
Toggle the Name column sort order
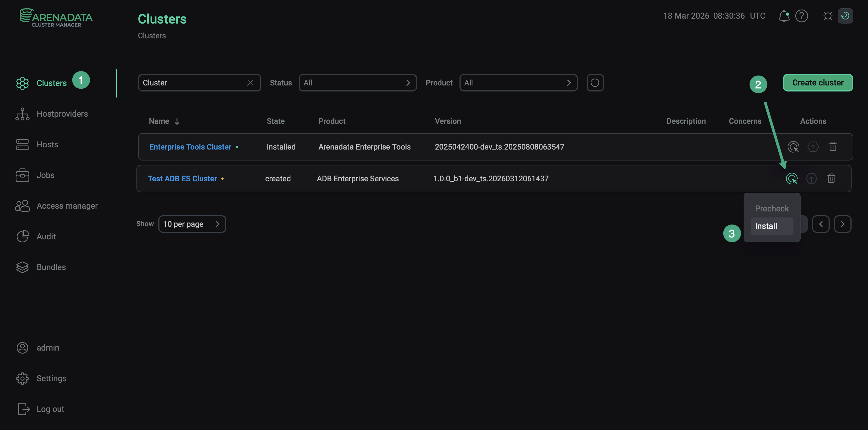pos(177,121)
